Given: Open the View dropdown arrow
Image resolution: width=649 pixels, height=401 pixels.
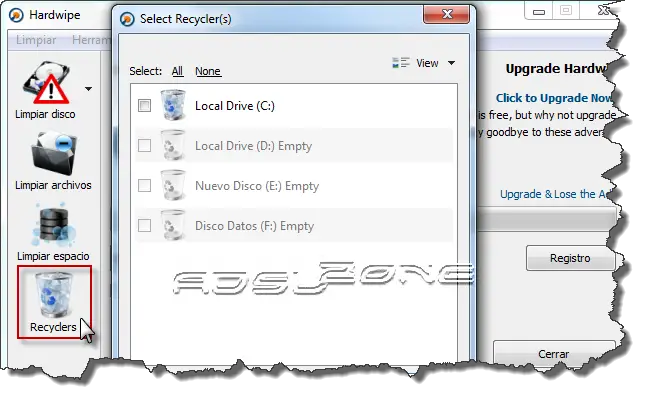Looking at the screenshot, I should [x=452, y=63].
